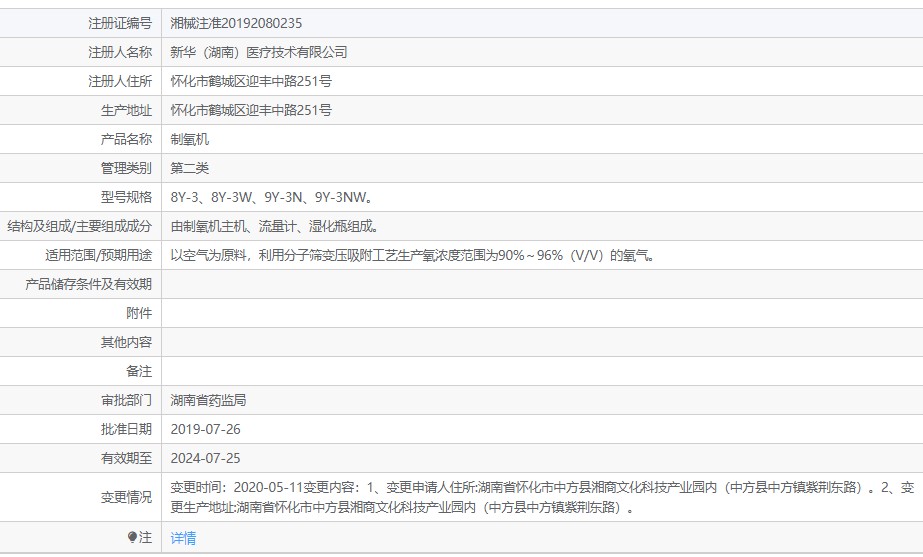
Task: Click the lightbulb icon beside 注
Action: tap(132, 537)
